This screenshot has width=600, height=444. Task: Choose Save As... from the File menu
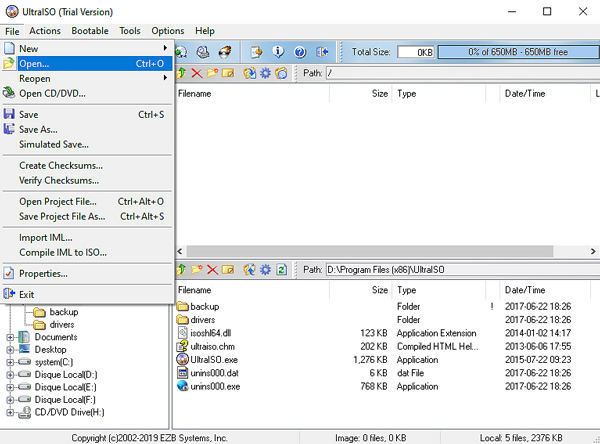tap(38, 129)
